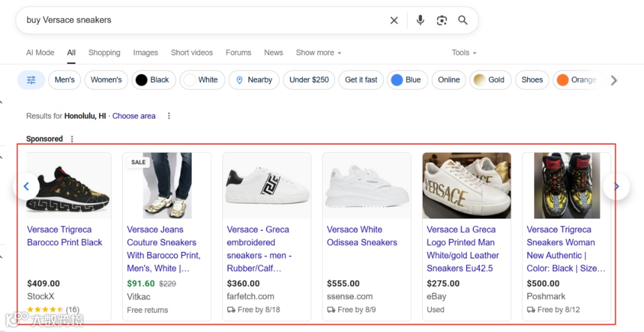Start voice search with microphone icon
This screenshot has width=644, height=332.
click(420, 20)
